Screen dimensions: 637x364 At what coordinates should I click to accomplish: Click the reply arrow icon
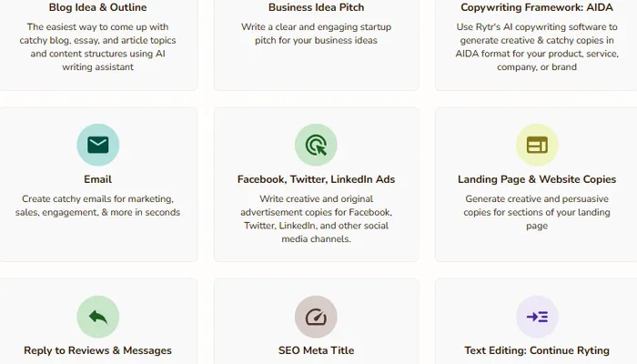(98, 317)
